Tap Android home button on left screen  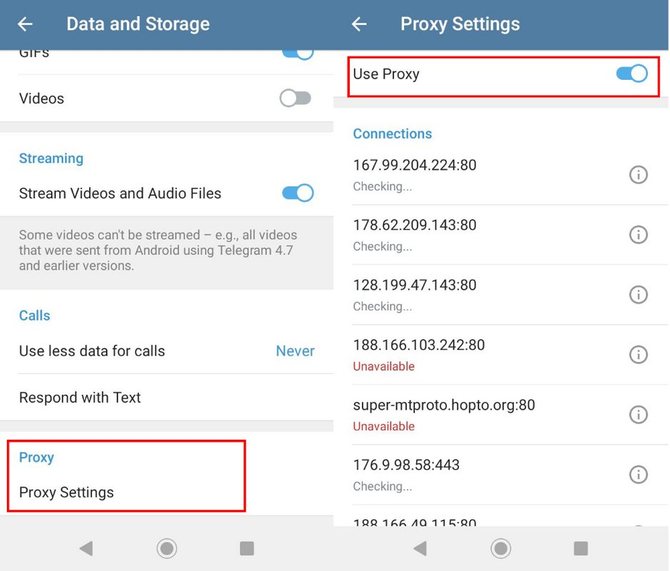(167, 548)
